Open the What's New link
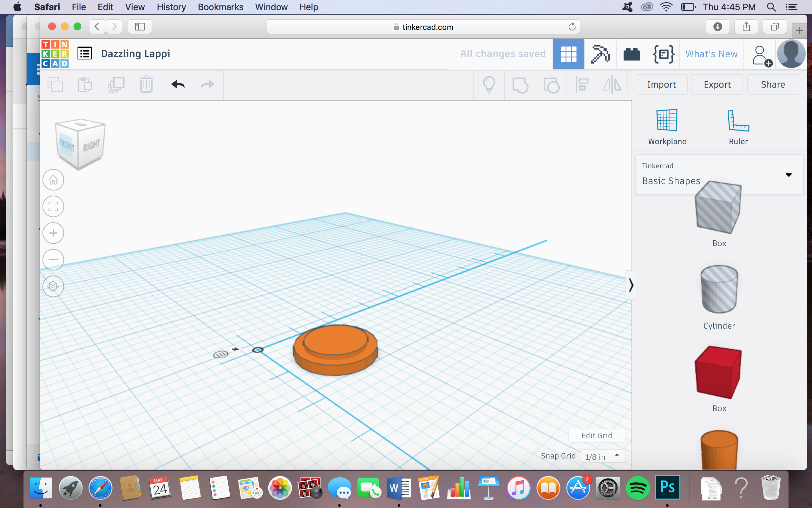 click(711, 54)
